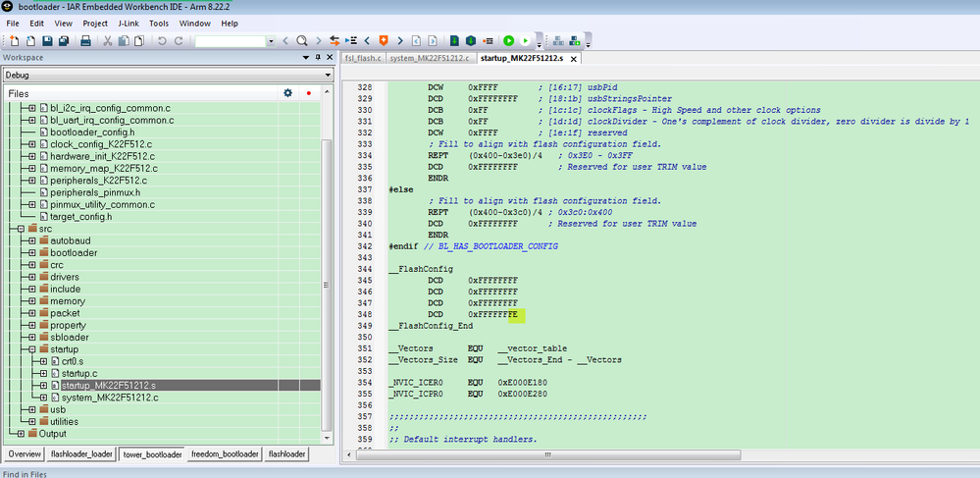Open the J-Link menu
This screenshot has height=478, width=980.
click(128, 23)
